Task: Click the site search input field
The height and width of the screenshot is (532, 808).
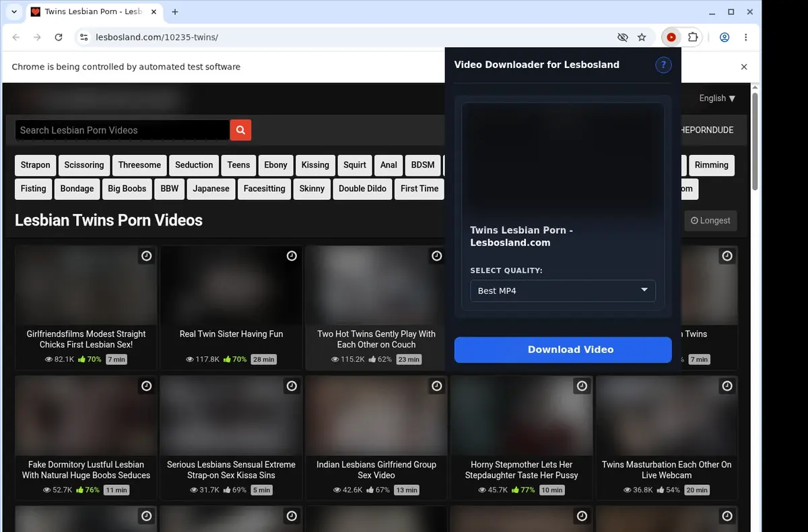Action: pos(122,130)
